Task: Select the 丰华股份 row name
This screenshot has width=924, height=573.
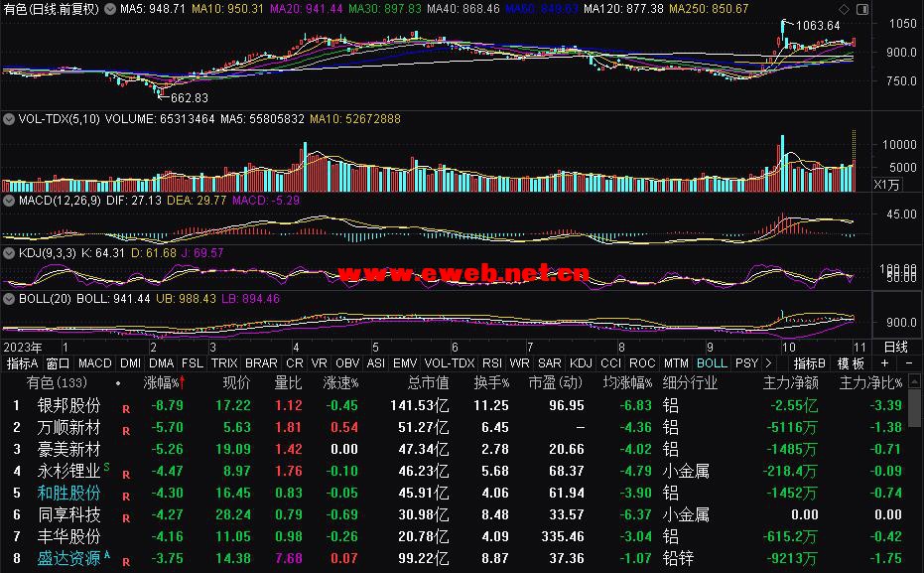Action: click(x=68, y=536)
